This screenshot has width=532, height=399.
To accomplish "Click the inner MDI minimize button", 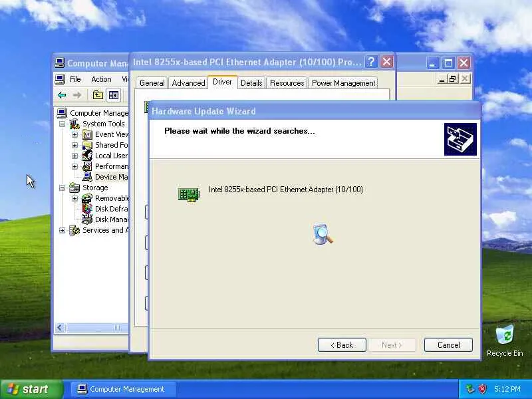I will (442, 79).
